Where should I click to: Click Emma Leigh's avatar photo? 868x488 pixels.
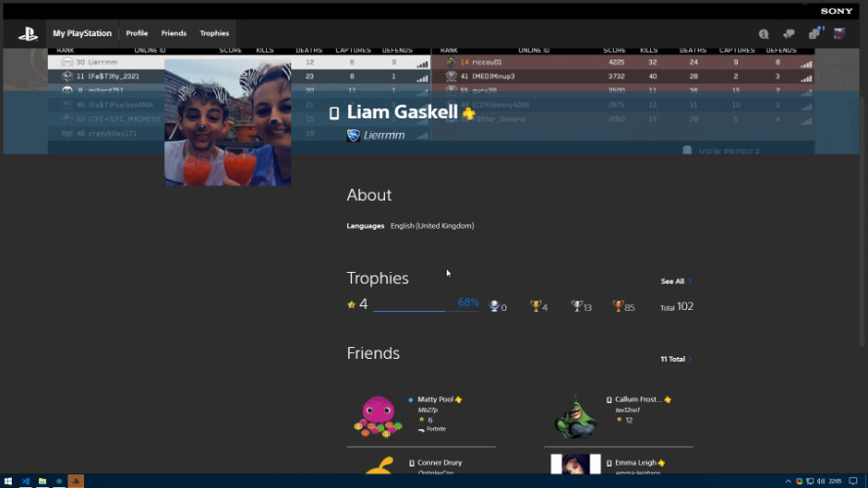(x=576, y=465)
